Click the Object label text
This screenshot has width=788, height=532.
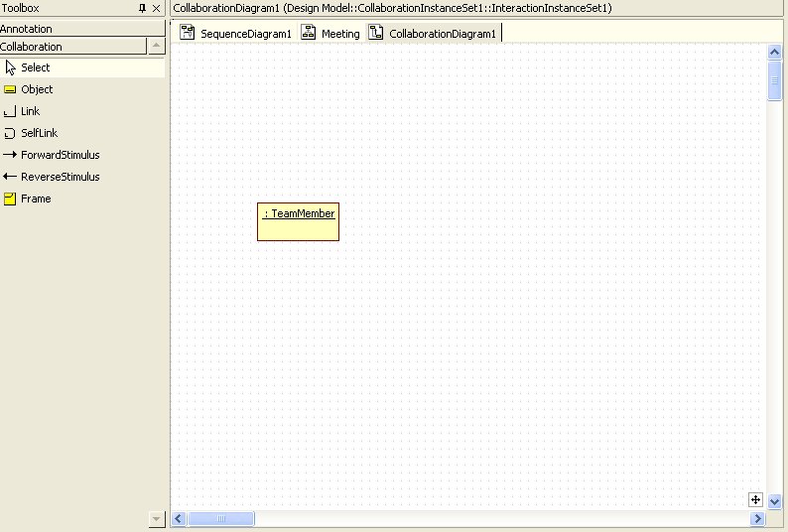[x=37, y=89]
